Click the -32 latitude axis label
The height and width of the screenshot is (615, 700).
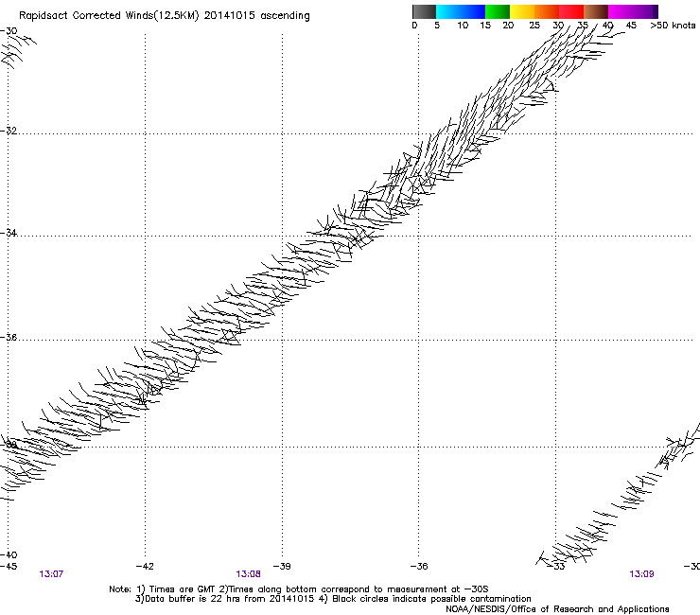9,131
